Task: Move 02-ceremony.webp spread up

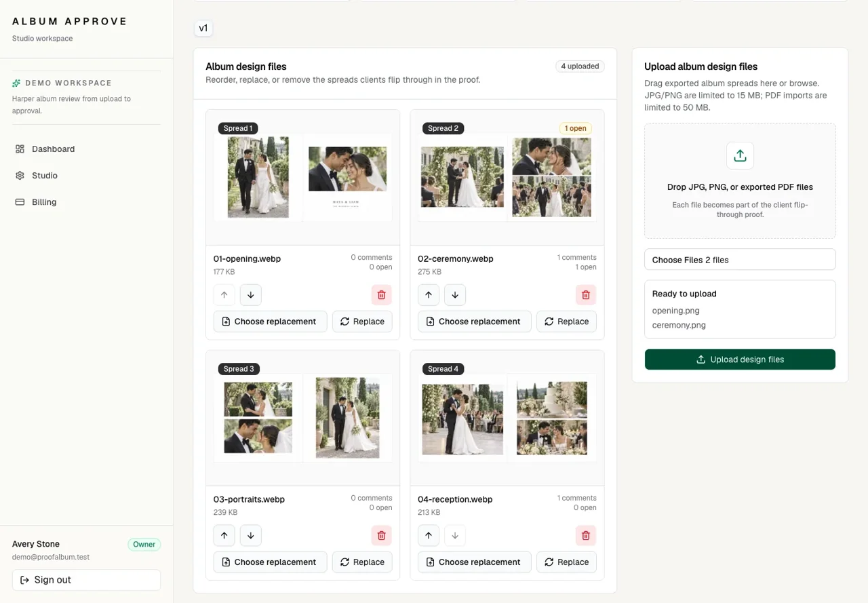Action: click(x=429, y=295)
